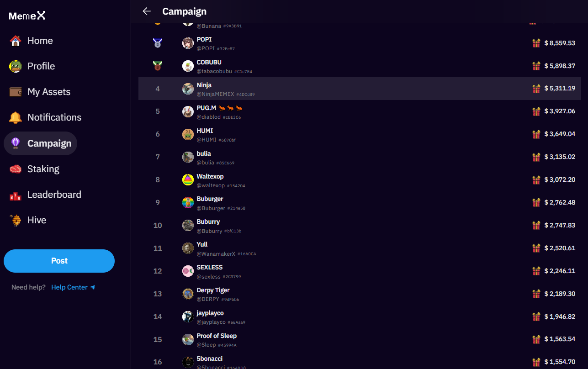Click the back arrow beside Campaign

(x=147, y=11)
